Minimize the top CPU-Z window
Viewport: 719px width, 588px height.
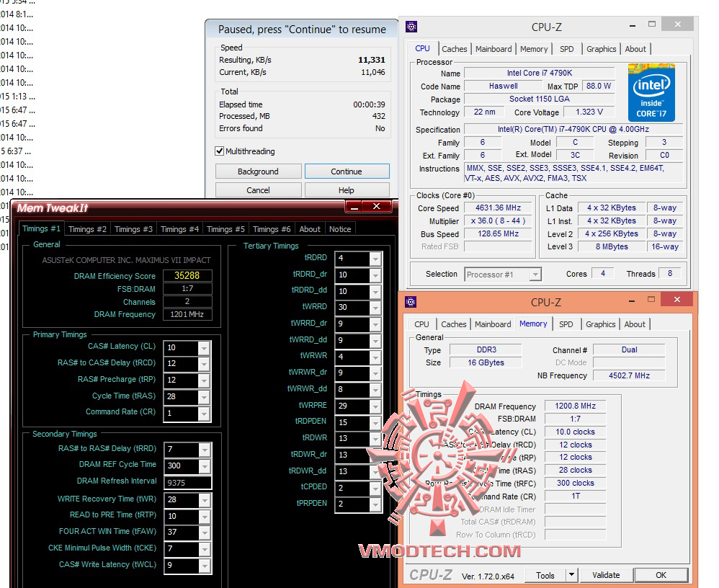click(x=633, y=25)
